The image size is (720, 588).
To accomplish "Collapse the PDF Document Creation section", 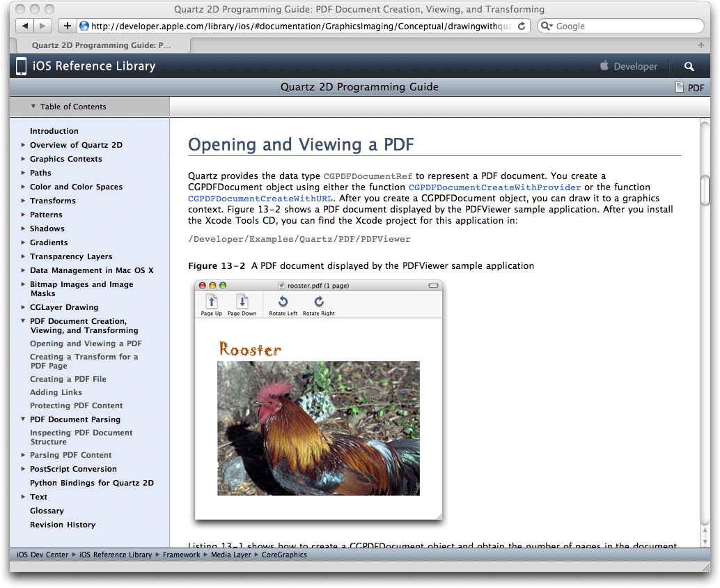I will pos(23,320).
